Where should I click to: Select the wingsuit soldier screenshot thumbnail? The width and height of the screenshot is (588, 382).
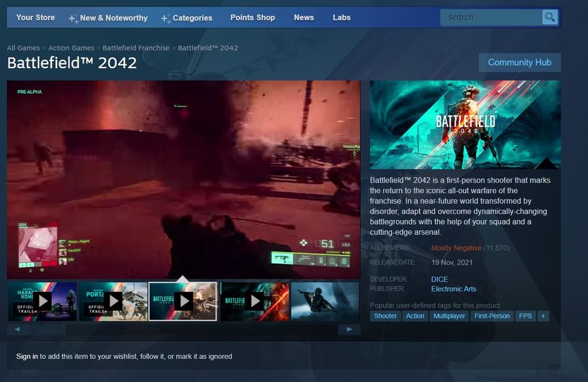(x=326, y=302)
